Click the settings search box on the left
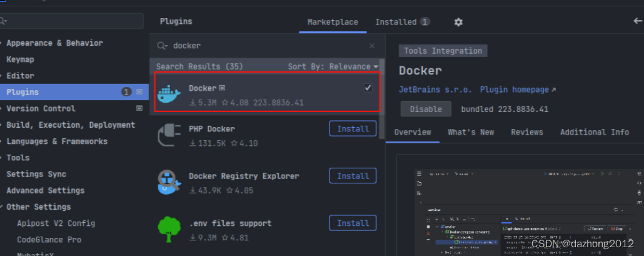Image resolution: width=644 pixels, height=256 pixels. coord(72,21)
